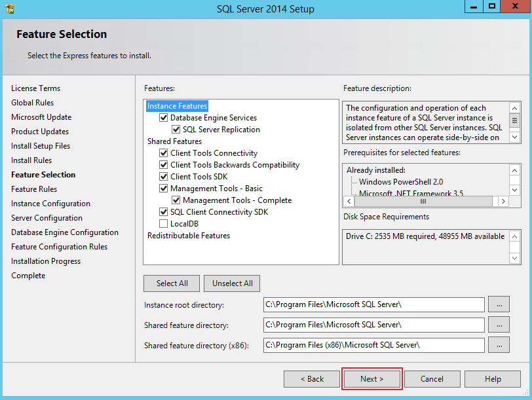This screenshot has width=532, height=400.
Task: Uncheck Client Tools SDK
Action: (164, 177)
